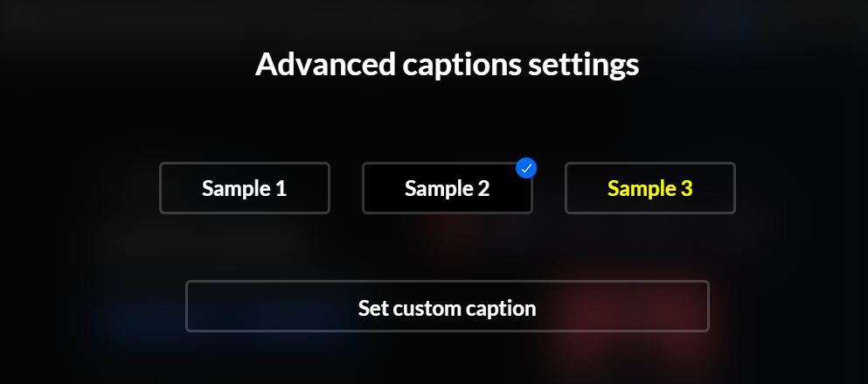Click the "Sample 1" label text

(x=244, y=188)
